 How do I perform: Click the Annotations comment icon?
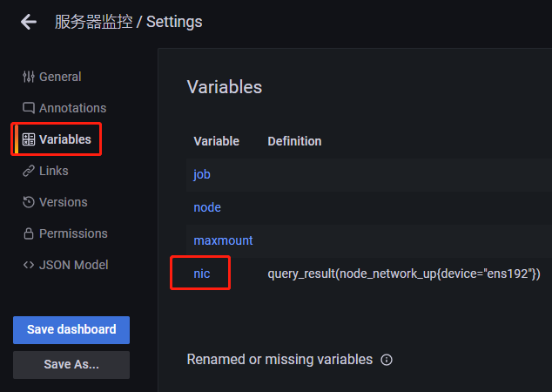[29, 108]
